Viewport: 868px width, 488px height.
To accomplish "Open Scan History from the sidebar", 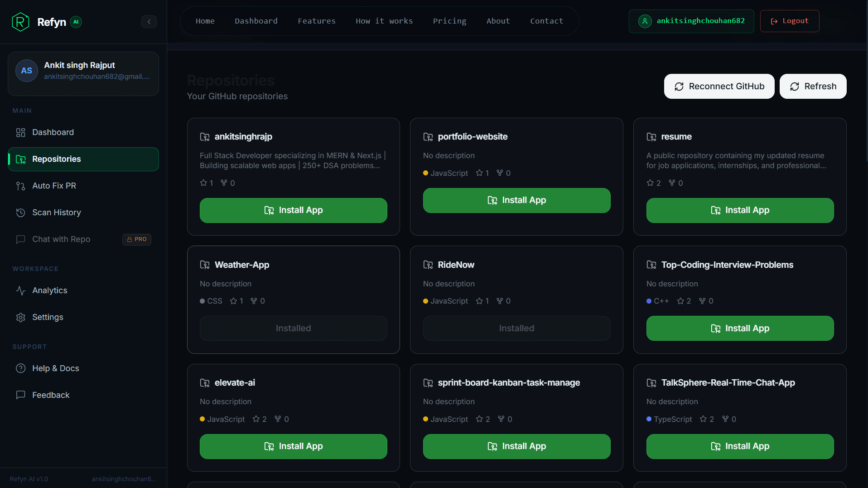I will 56,213.
